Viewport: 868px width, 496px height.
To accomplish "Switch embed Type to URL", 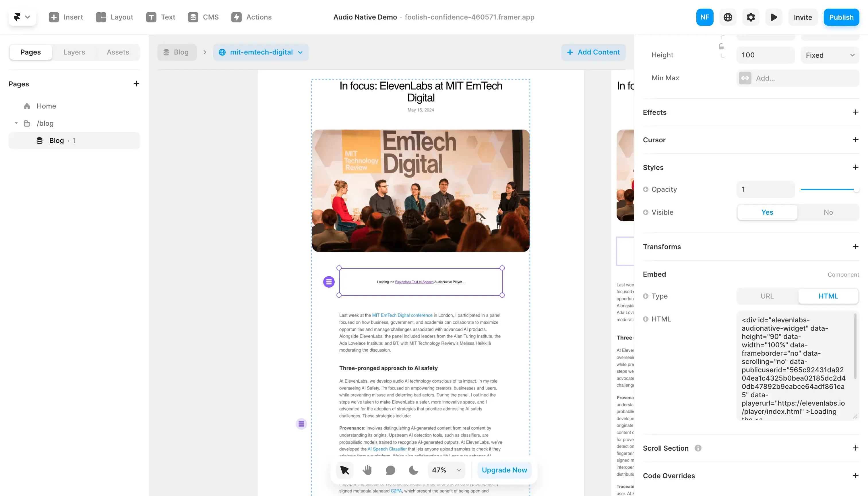I will point(767,296).
